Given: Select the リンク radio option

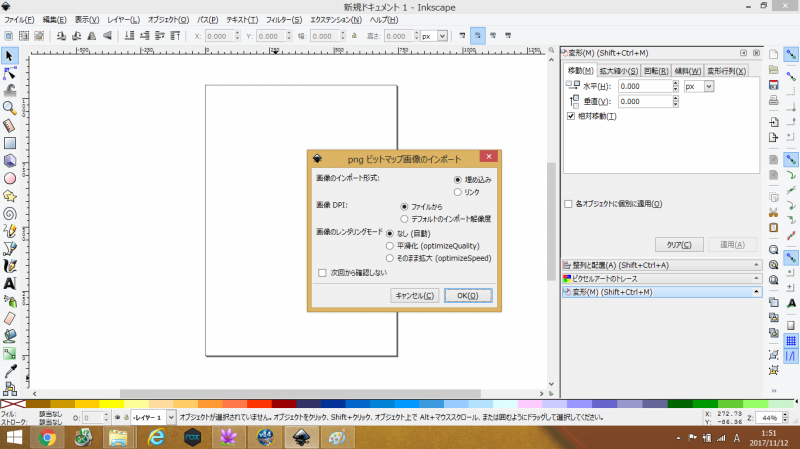Looking at the screenshot, I should pyautogui.click(x=458, y=192).
